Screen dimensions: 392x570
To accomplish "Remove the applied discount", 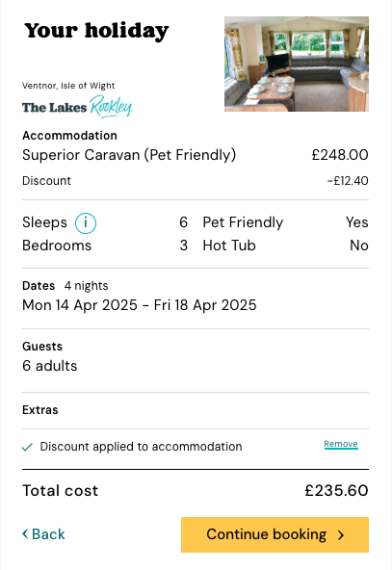I will click(x=341, y=444).
